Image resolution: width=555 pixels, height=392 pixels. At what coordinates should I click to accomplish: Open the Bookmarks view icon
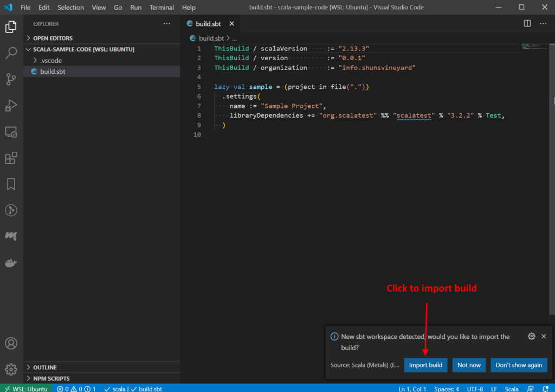11,184
